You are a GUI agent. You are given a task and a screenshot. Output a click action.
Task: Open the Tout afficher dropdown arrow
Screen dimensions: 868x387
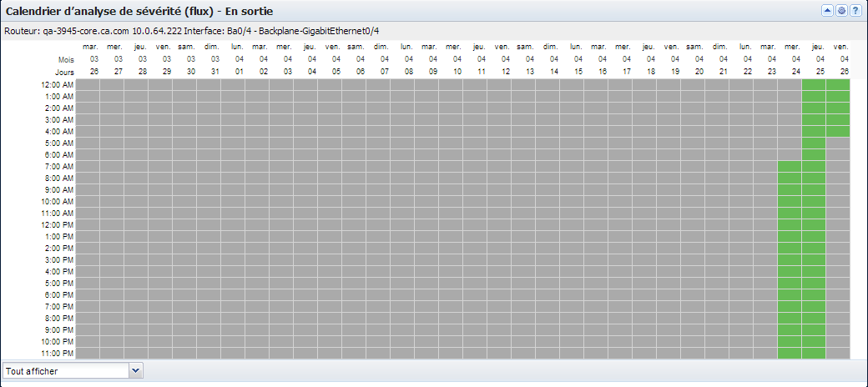click(137, 369)
